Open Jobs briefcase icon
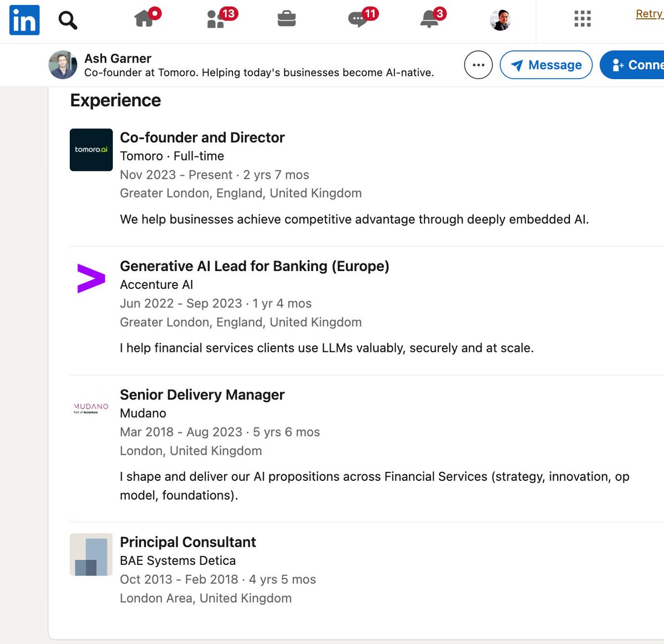This screenshot has width=664, height=644. (287, 19)
